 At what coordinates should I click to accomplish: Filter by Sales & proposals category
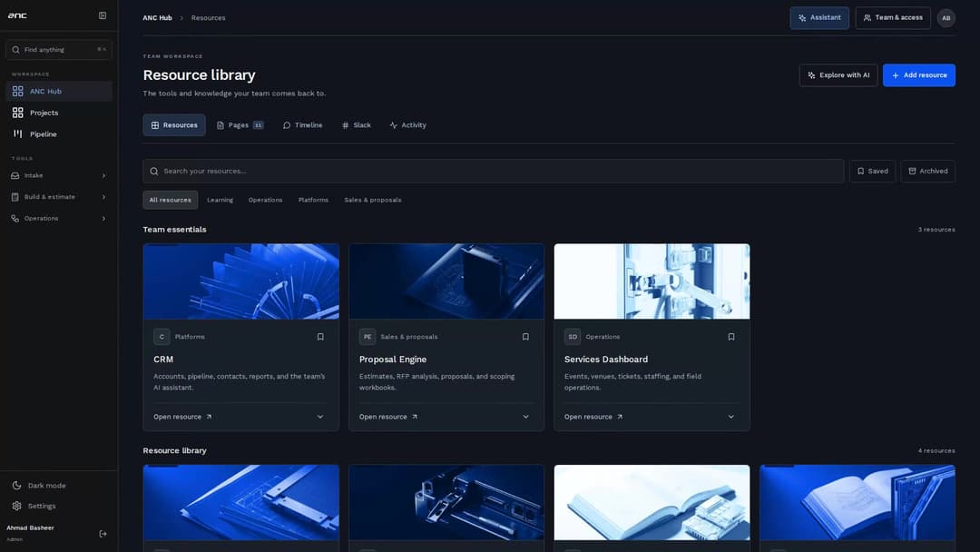coord(373,200)
